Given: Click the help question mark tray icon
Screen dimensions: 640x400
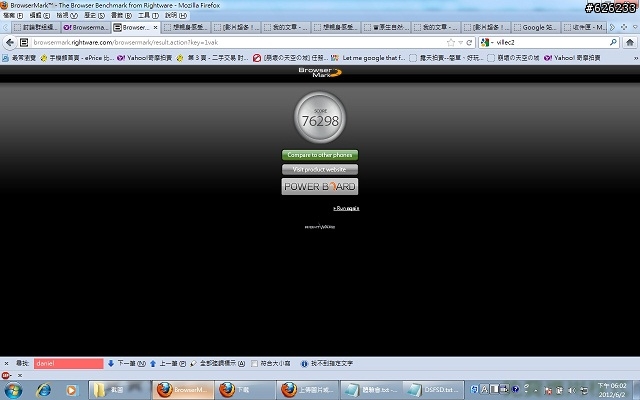Looking at the screenshot, I should [516, 389].
